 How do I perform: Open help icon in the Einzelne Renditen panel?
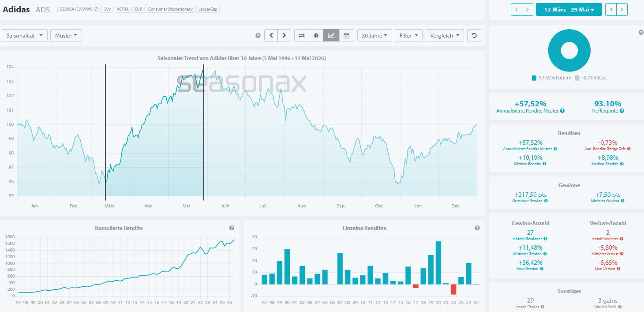pyautogui.click(x=477, y=228)
